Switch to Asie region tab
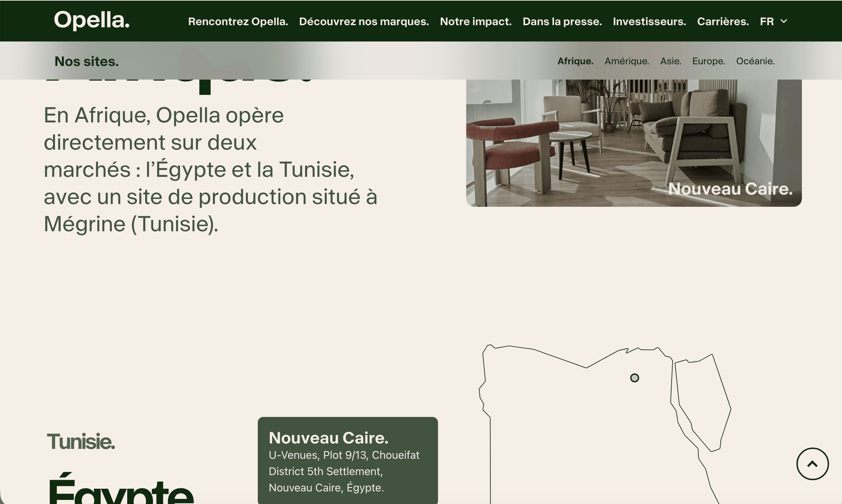The image size is (842, 504). click(670, 61)
